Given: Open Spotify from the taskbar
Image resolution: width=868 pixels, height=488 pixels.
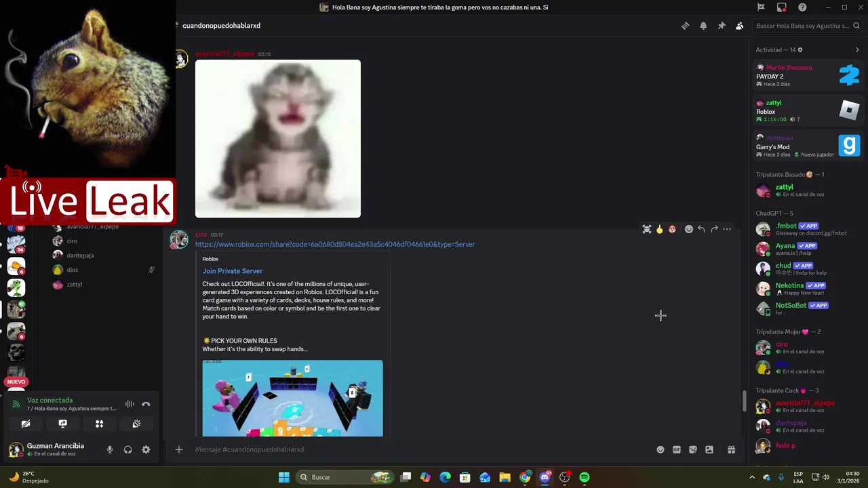Looking at the screenshot, I should tap(585, 477).
